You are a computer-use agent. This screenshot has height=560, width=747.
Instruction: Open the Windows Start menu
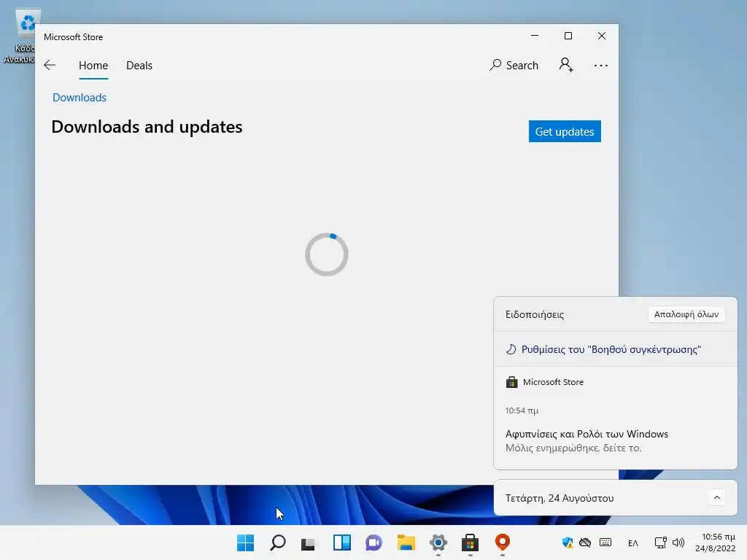245,542
